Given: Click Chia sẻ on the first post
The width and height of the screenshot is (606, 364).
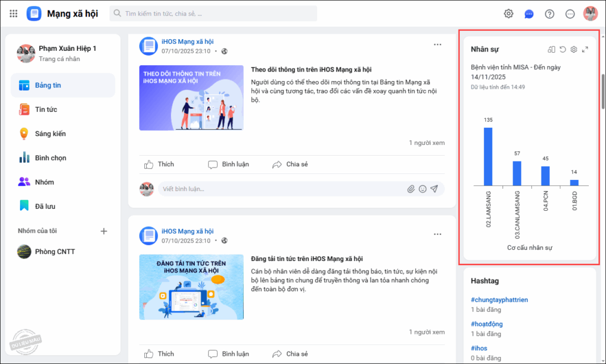Looking at the screenshot, I should (x=290, y=164).
